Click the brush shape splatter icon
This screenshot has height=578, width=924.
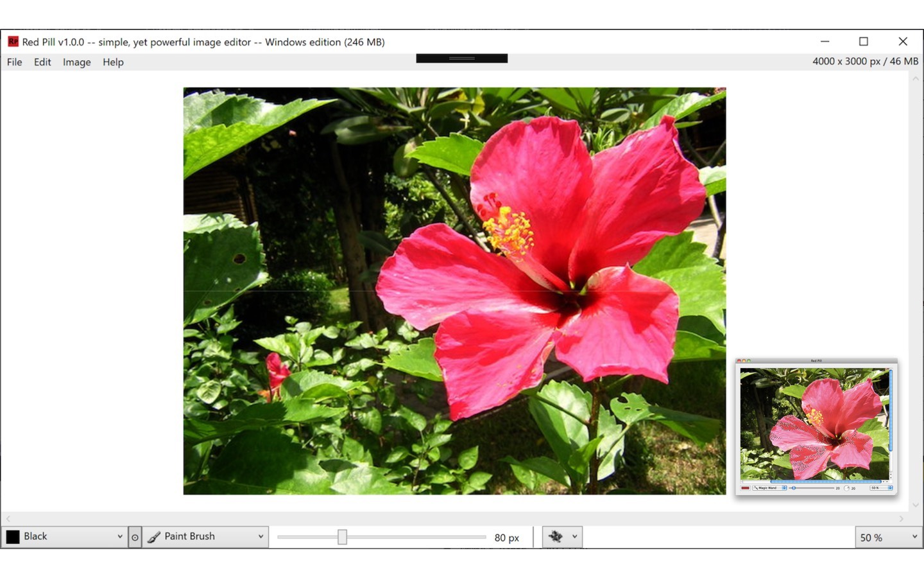click(x=556, y=536)
